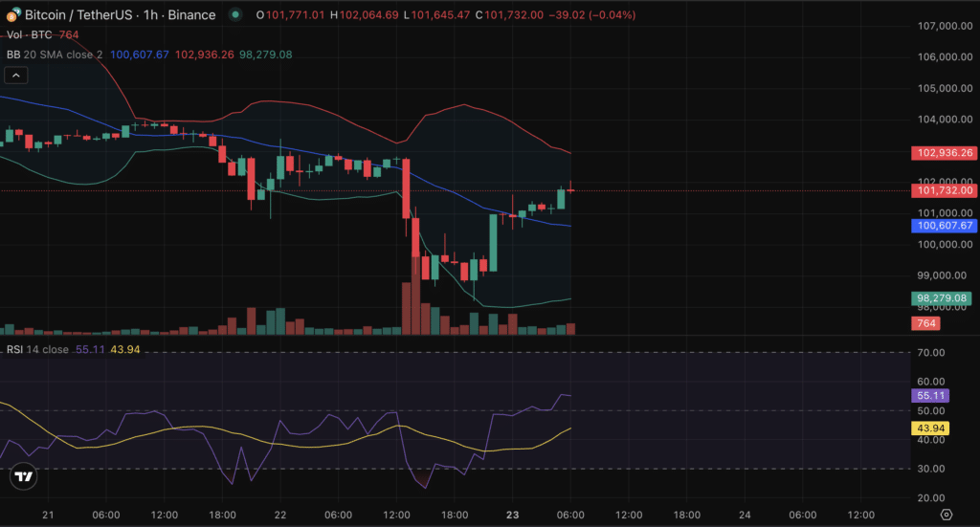Click the change value −39.02 (−0.04%)
Image resolution: width=980 pixels, height=527 pixels.
pos(591,15)
